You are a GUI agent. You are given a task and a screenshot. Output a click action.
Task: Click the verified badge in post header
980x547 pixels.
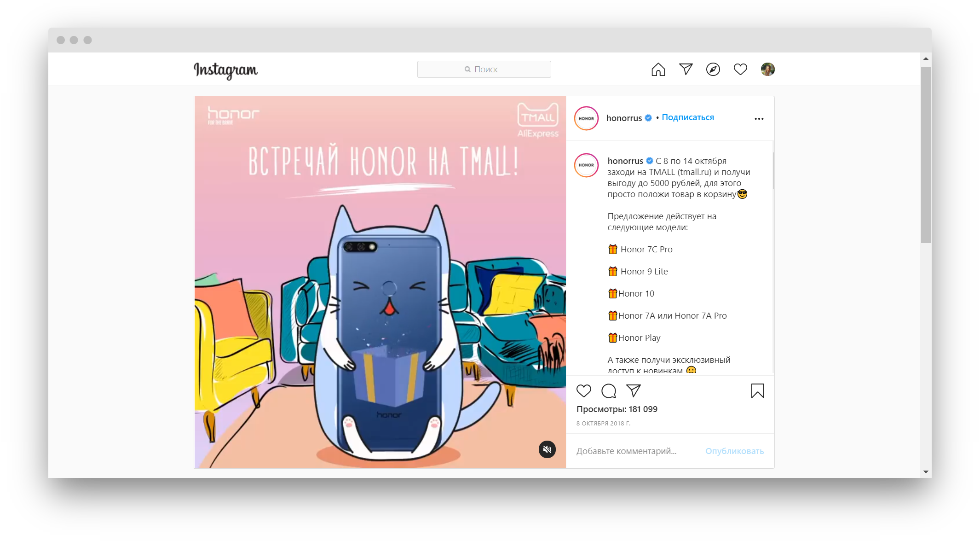(648, 118)
